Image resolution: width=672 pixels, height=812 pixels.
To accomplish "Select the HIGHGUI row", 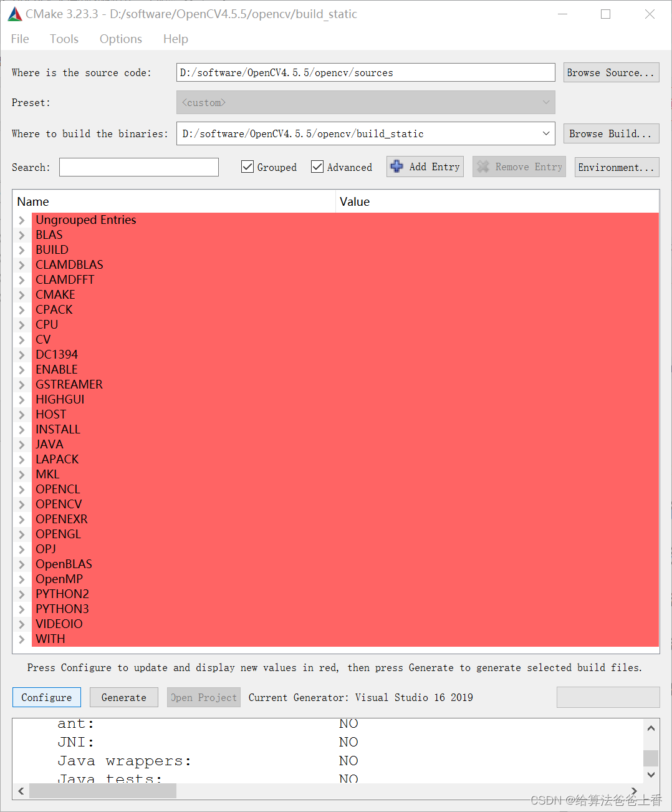I will [x=345, y=400].
